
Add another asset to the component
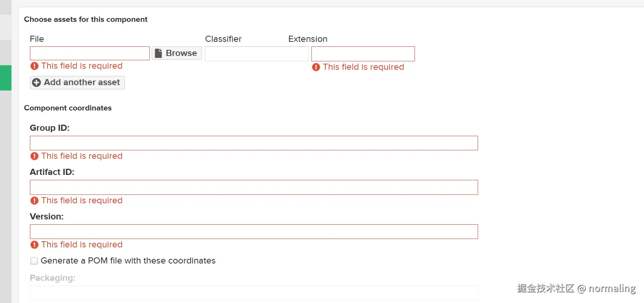77,82
